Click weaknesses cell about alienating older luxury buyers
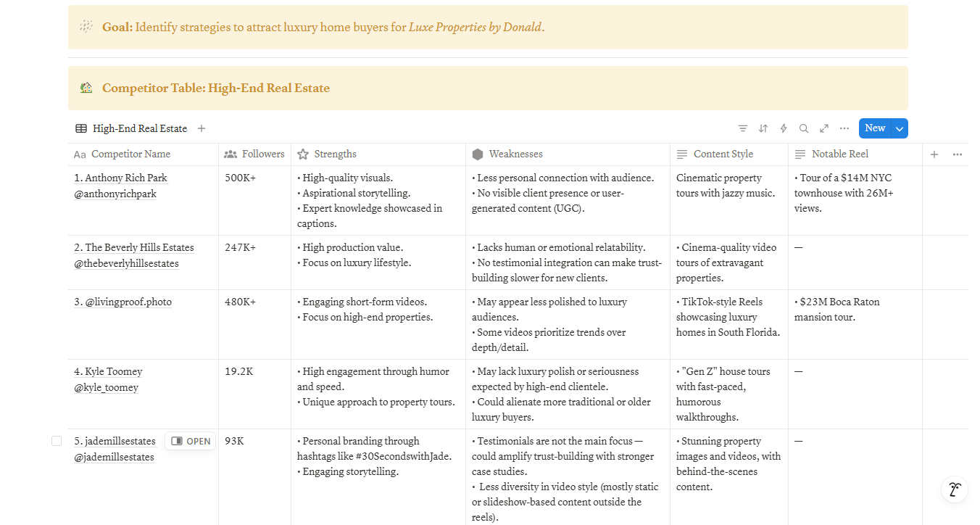Screen dimensions: 980x525 [568, 394]
